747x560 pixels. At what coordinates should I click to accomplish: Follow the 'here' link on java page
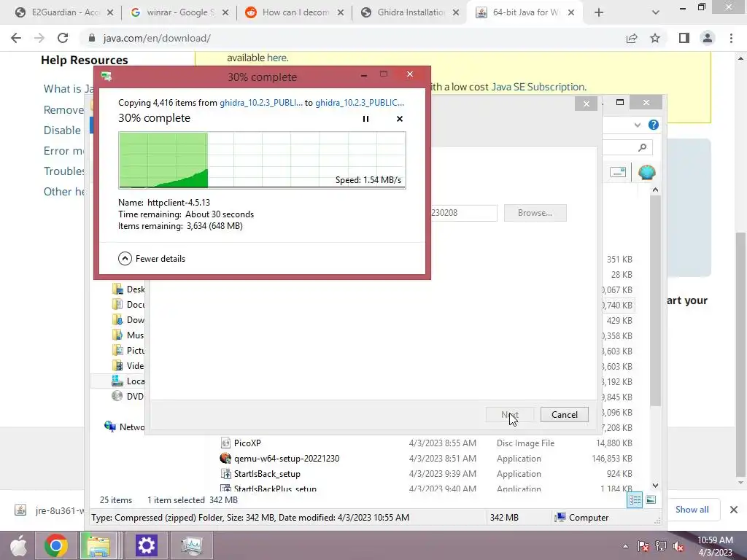click(x=276, y=58)
